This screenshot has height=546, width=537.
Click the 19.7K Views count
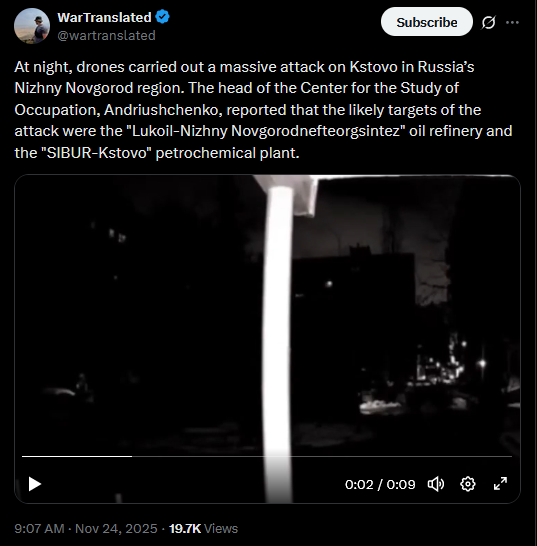point(203,529)
